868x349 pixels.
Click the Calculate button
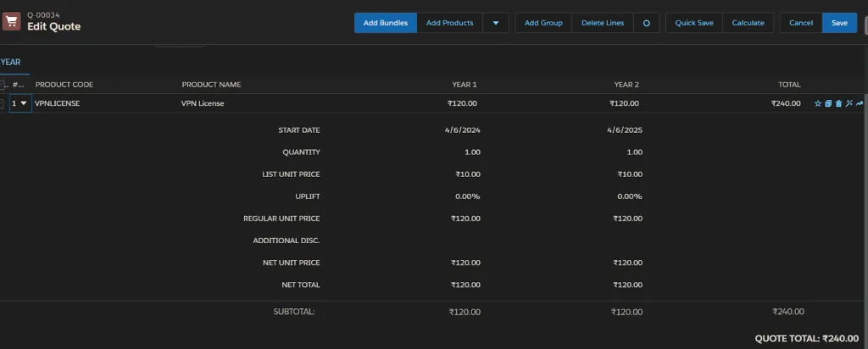(x=748, y=23)
